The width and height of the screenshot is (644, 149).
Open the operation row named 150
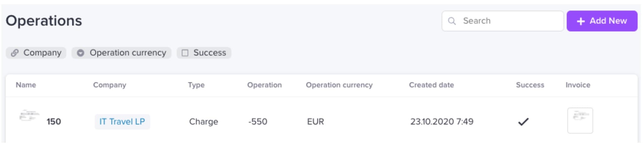(322, 121)
